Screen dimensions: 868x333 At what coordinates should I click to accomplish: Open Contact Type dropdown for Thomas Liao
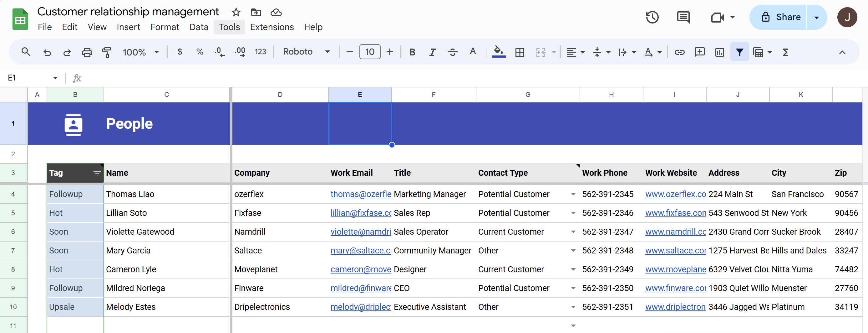click(573, 194)
